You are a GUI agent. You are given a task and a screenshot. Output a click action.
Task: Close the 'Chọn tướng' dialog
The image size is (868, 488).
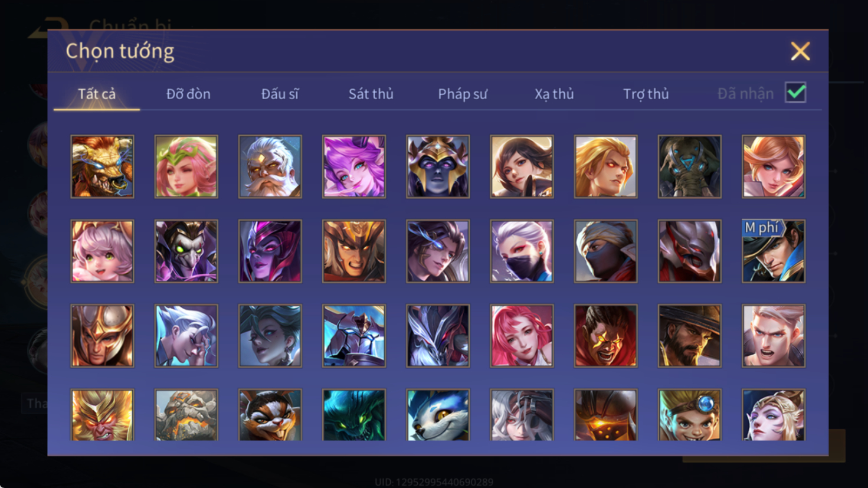click(800, 51)
